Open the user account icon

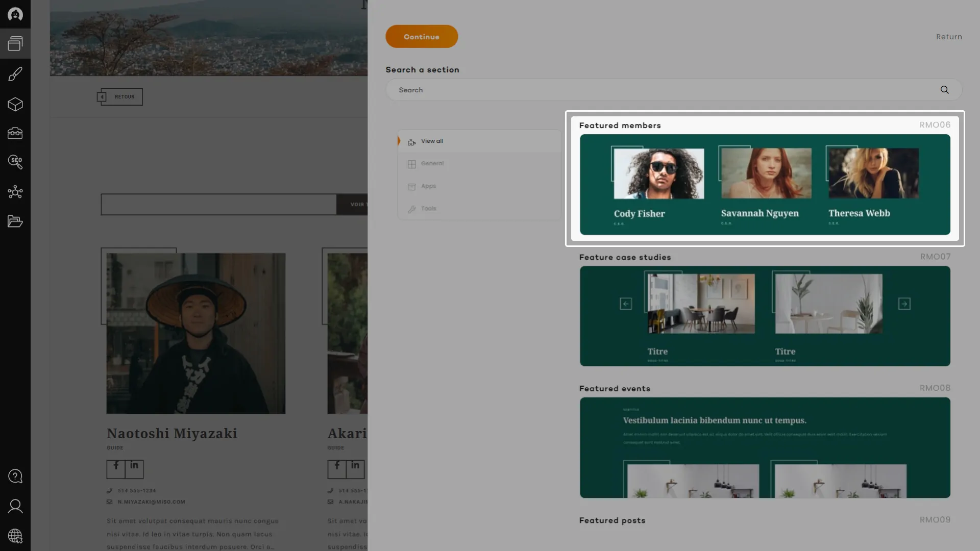15,506
